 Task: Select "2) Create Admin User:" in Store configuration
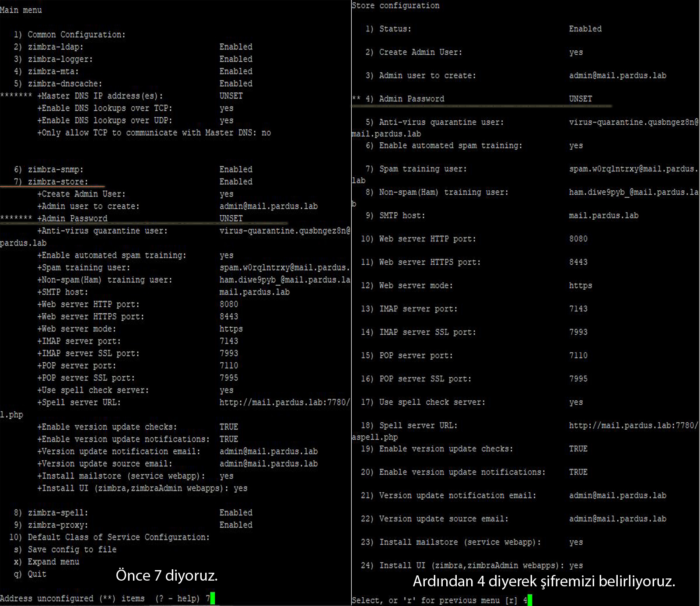414,52
